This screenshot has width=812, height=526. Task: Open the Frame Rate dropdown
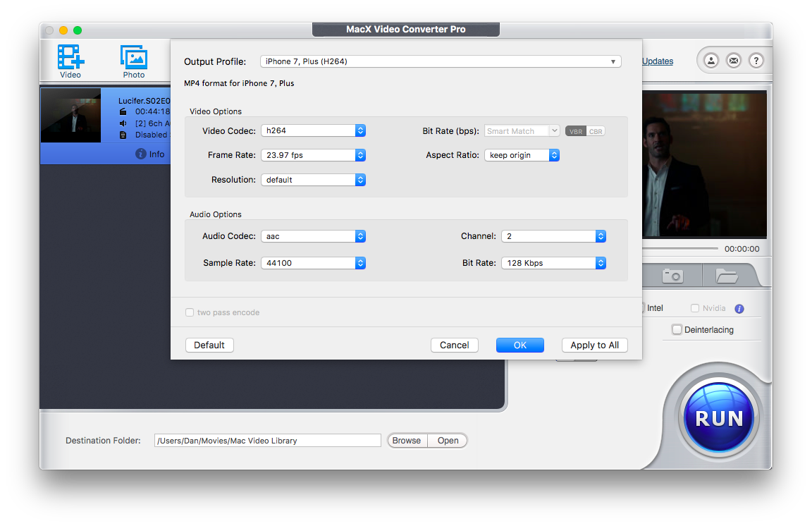pos(313,155)
